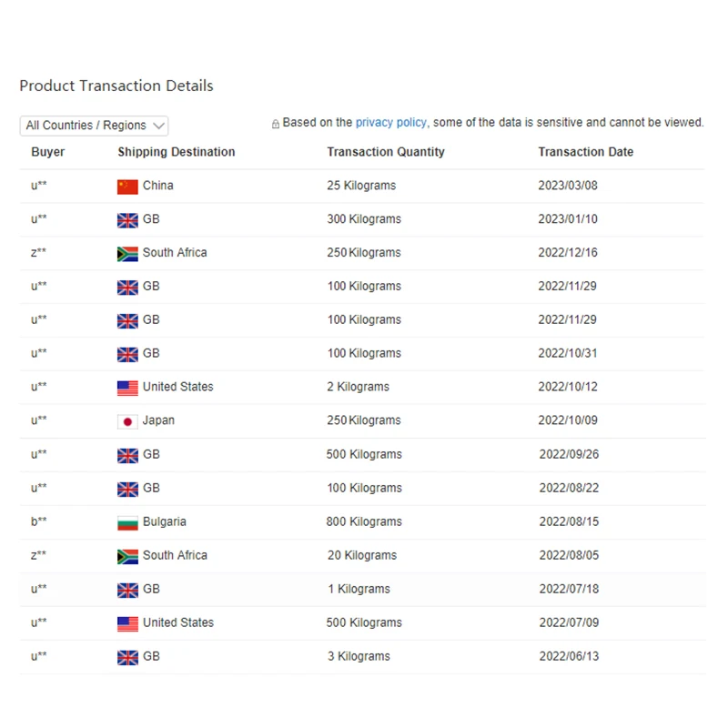Select the Shipping Destination column header

[176, 152]
